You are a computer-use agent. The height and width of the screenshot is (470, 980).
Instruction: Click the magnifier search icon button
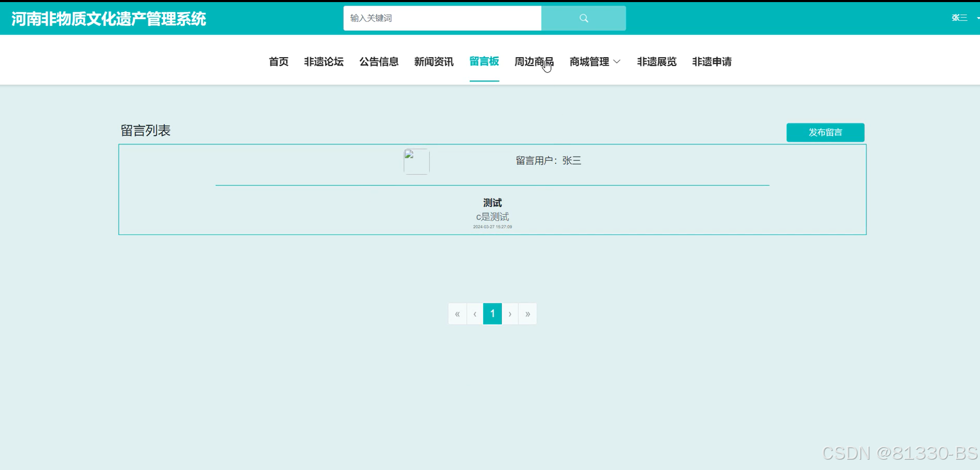click(583, 18)
